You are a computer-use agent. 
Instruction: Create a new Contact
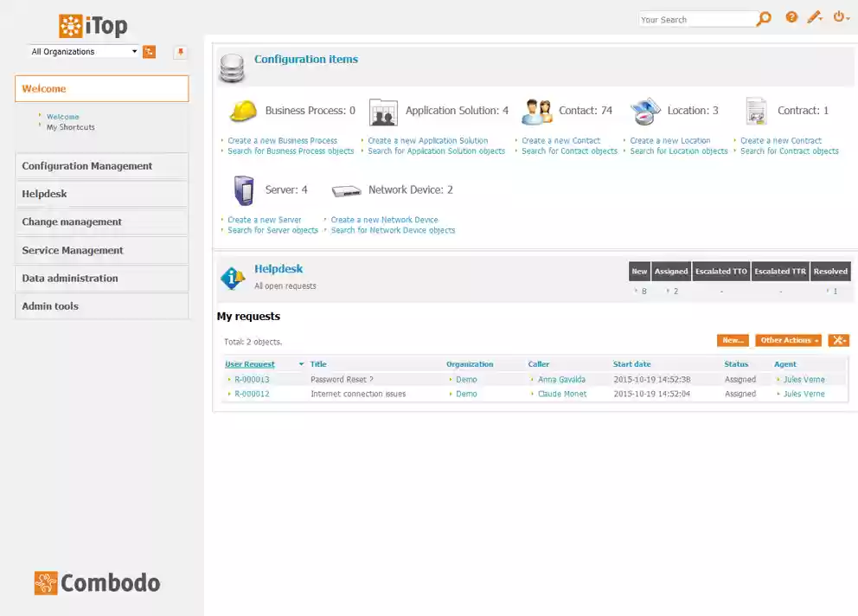tap(560, 140)
